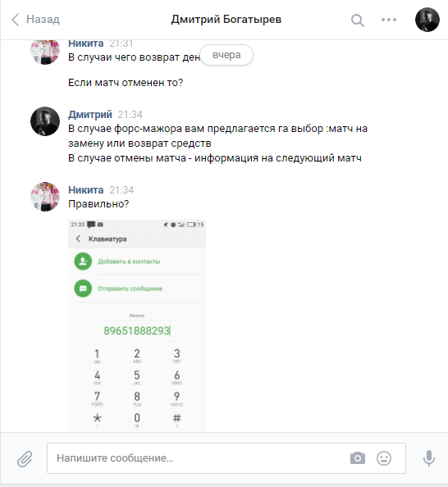
Task: Click the paperclip attachment icon
Action: pos(25,459)
